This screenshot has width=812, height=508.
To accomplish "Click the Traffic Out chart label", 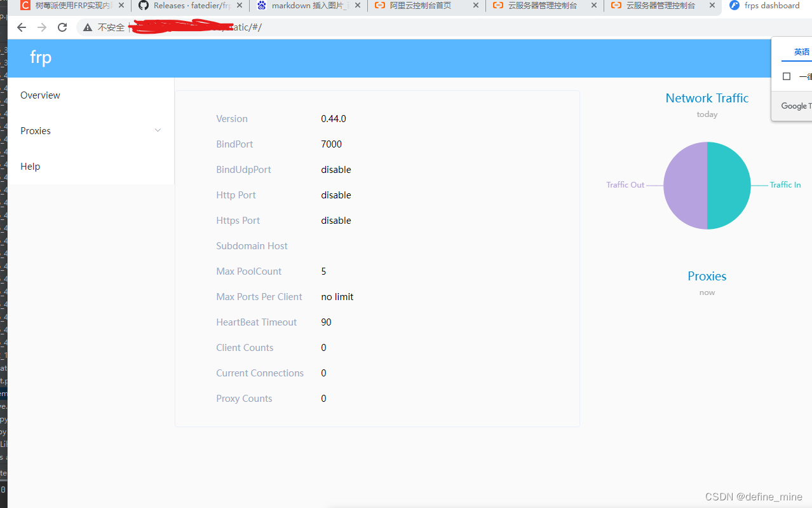I will click(x=625, y=185).
